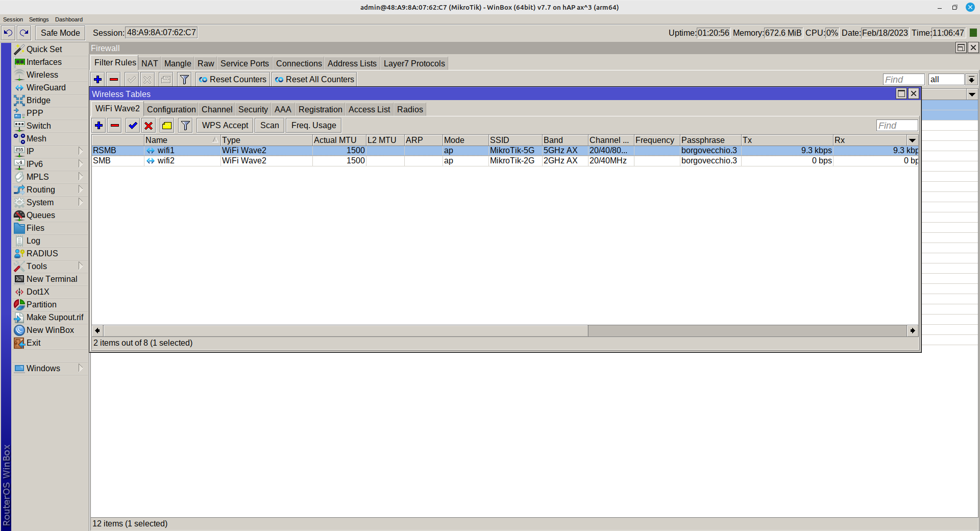Sort by Name column header
This screenshot has height=531, width=980.
tap(182, 140)
